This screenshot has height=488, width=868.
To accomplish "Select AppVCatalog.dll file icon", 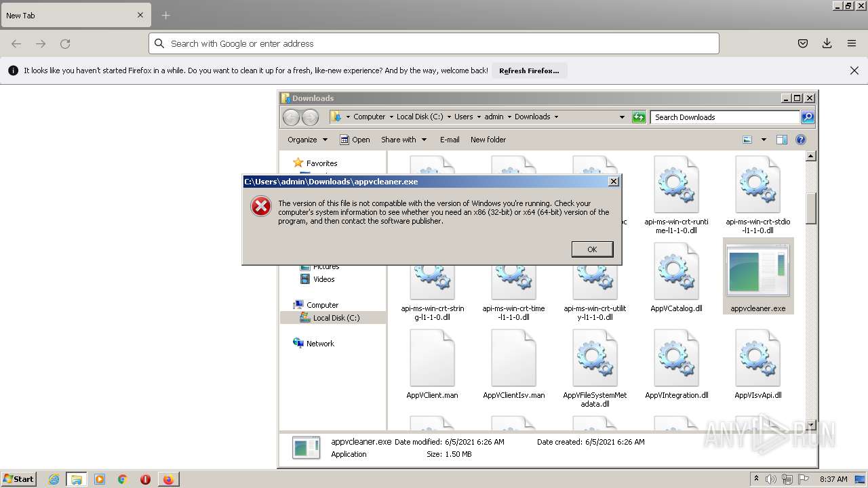I will pos(676,271).
